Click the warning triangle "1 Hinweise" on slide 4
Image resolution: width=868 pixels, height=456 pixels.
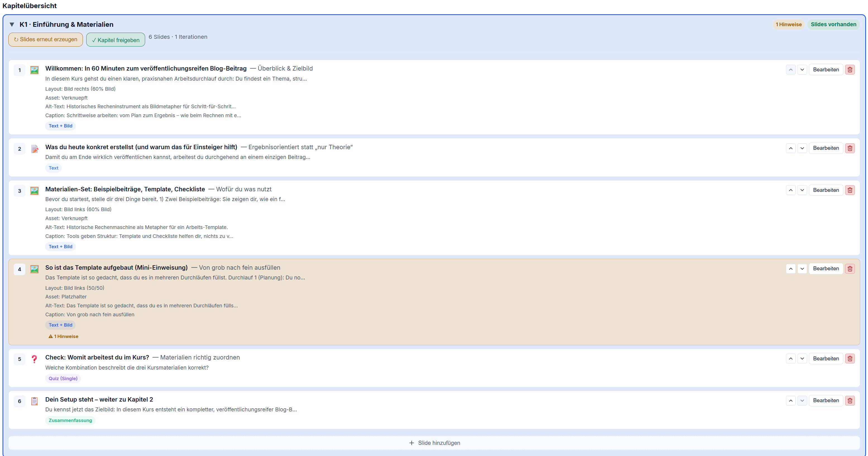click(63, 336)
